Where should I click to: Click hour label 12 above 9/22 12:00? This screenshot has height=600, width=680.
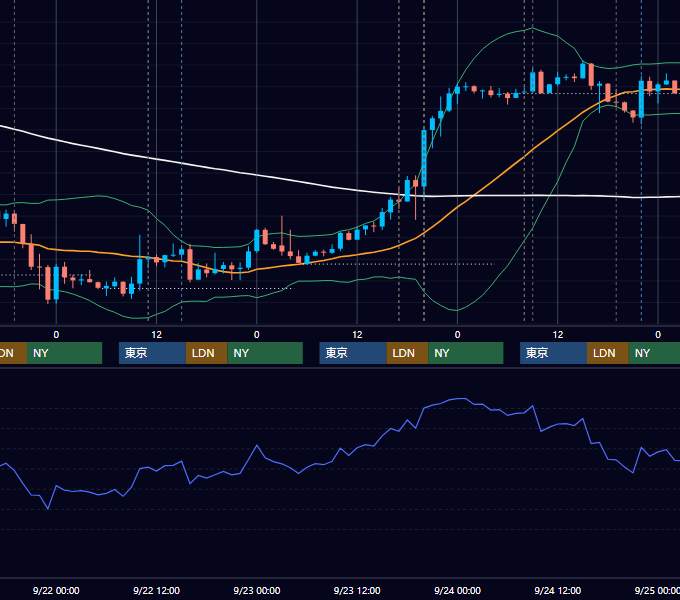click(x=157, y=335)
